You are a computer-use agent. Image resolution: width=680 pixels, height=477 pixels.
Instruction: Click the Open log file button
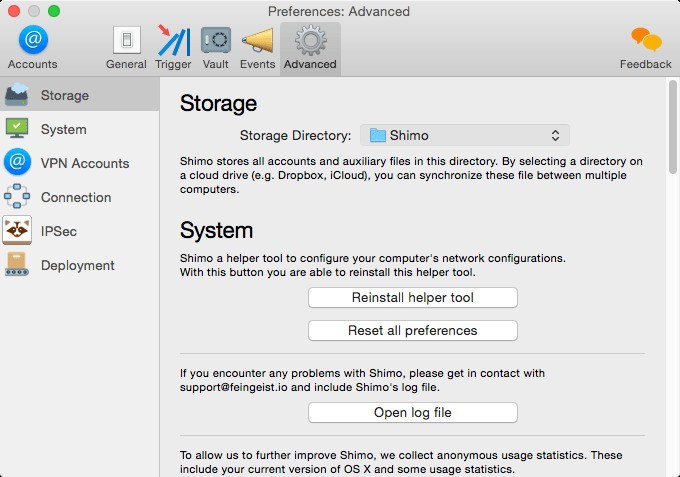[412, 412]
